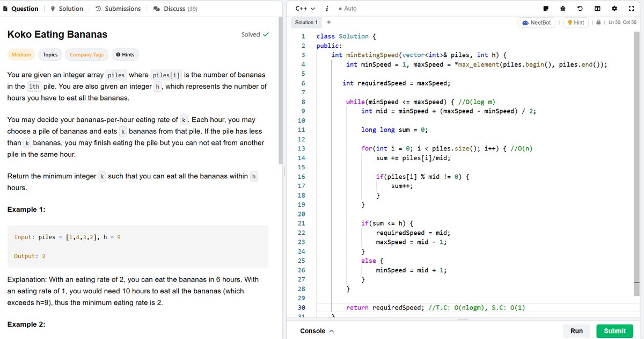The image size is (644, 339).
Task: Click the Ln 30, Col 56 indicator
Action: [622, 23]
